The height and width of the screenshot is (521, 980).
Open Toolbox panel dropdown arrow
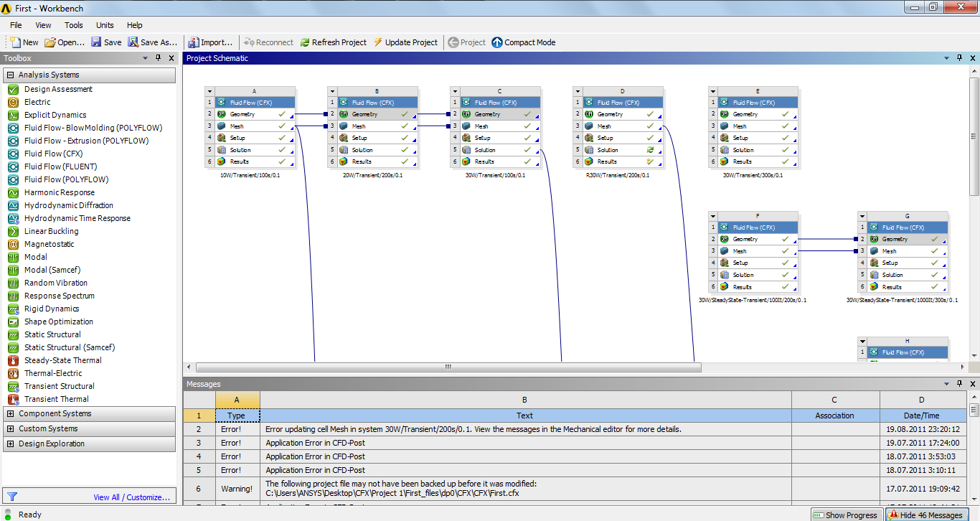pyautogui.click(x=145, y=58)
